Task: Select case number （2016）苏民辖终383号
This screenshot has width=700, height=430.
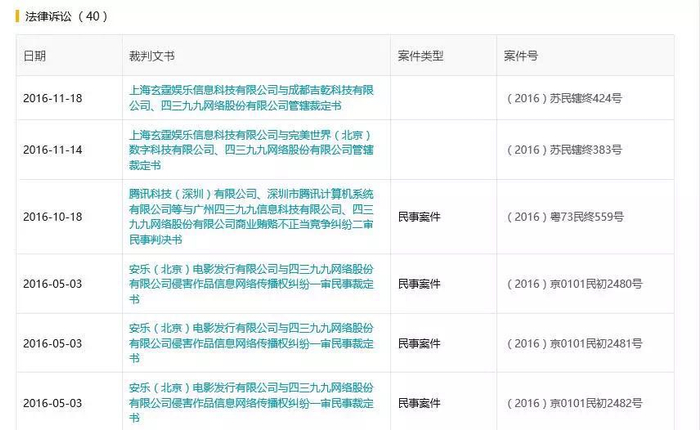Action: click(563, 150)
